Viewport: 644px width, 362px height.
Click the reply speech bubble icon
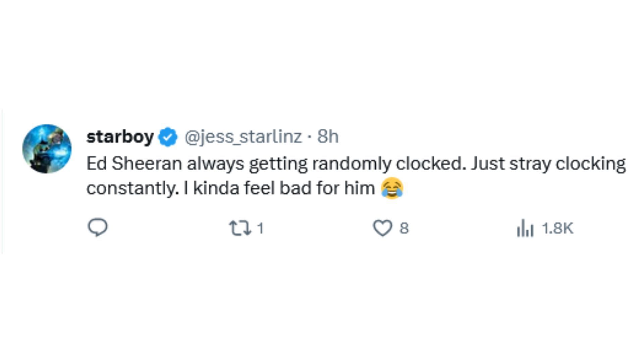click(x=98, y=228)
